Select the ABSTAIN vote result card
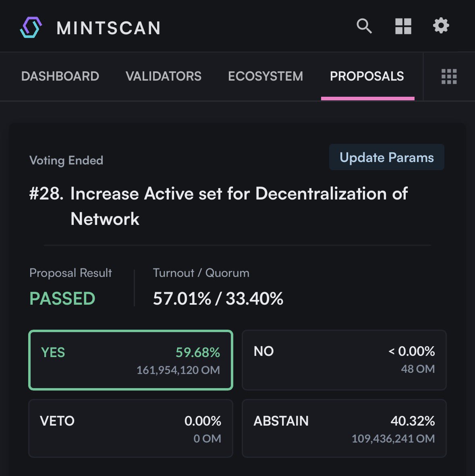This screenshot has width=475, height=476. [344, 428]
